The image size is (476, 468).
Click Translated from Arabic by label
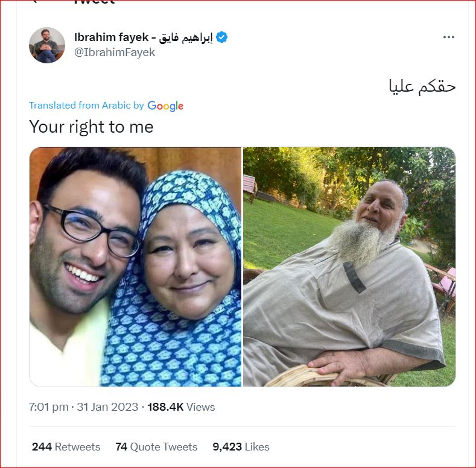86,106
